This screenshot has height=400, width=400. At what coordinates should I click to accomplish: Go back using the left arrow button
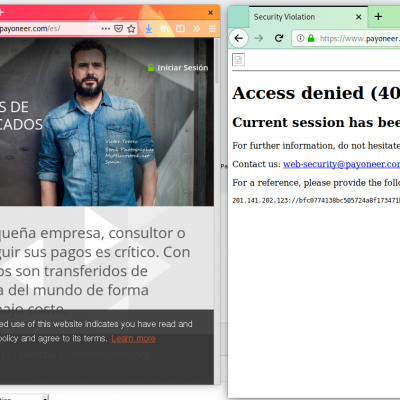pos(239,38)
